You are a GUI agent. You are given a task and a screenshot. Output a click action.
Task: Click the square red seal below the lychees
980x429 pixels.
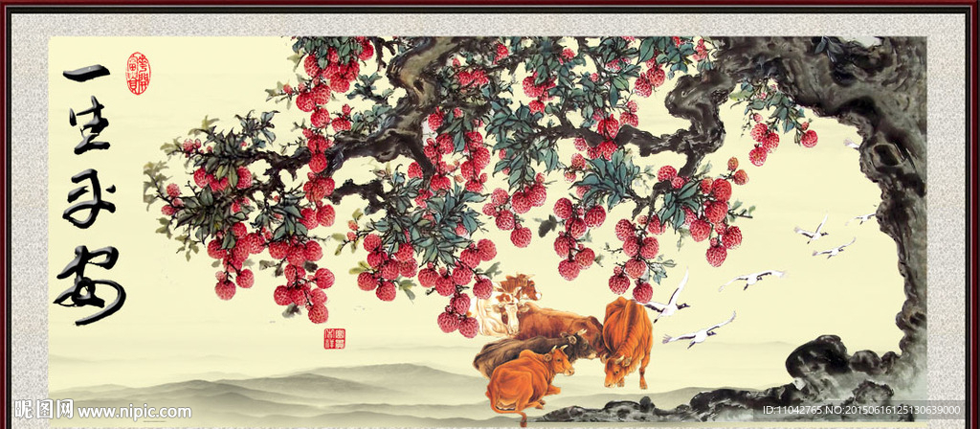tap(334, 338)
